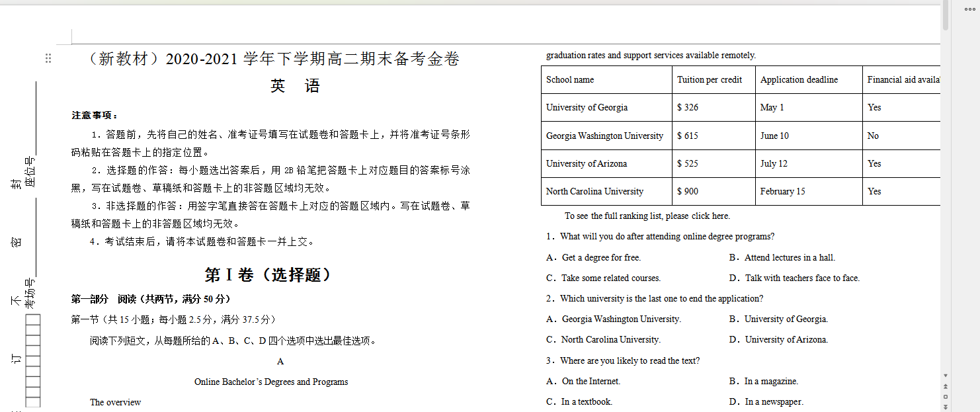Viewport: 980px width, 412px height.
Task: Click the 'May 1' deadline cell
Action: coord(809,107)
